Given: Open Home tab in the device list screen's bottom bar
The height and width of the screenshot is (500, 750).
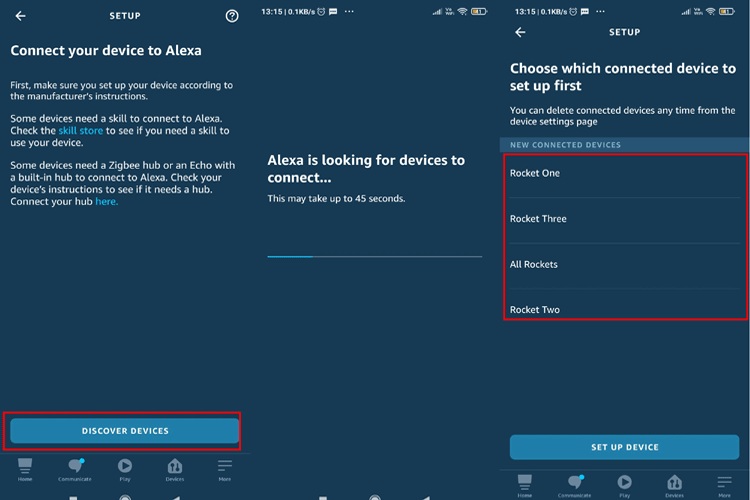Looking at the screenshot, I should point(525,486).
